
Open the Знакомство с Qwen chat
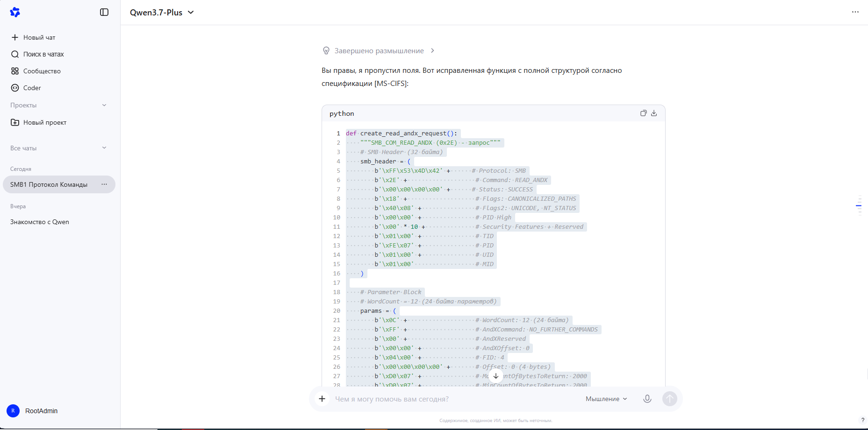click(x=40, y=222)
